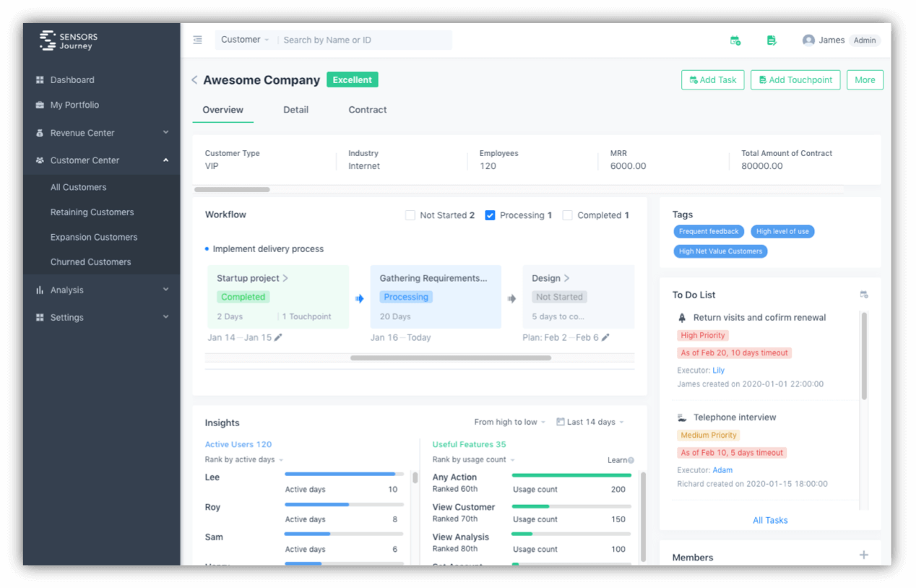Switch to the Contract tab
Screen dimensions: 916x588
(x=368, y=110)
